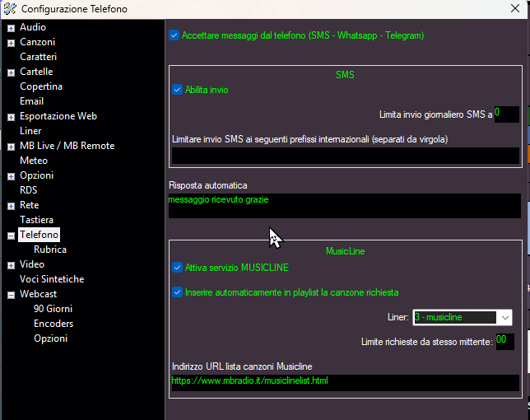This screenshot has width=530, height=420.
Task: Click the Risposta automatica text field
Action: 344,206
